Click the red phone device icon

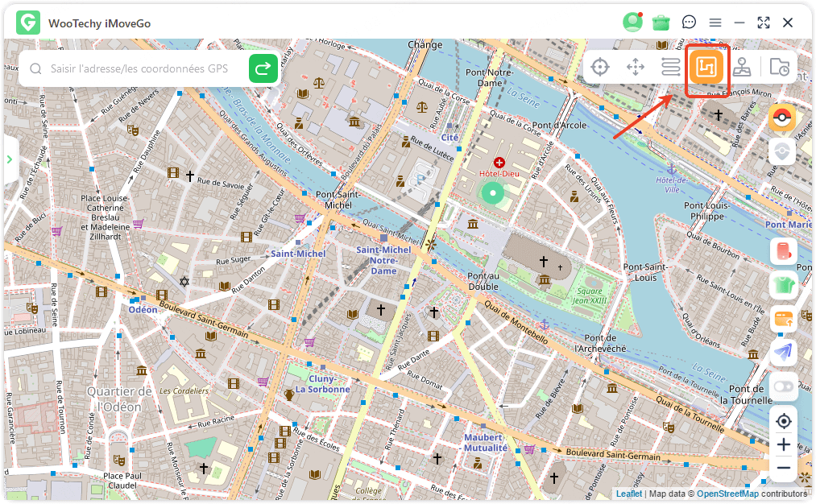(783, 251)
